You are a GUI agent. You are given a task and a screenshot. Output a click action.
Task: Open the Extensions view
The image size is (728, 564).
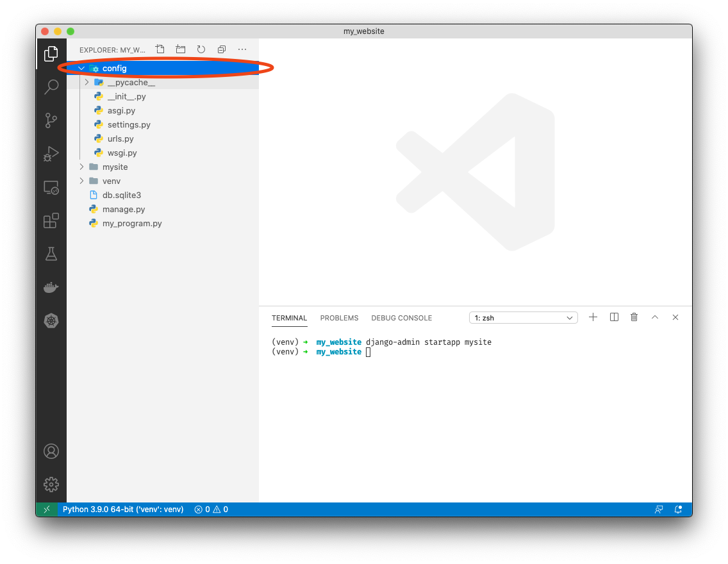(x=51, y=220)
